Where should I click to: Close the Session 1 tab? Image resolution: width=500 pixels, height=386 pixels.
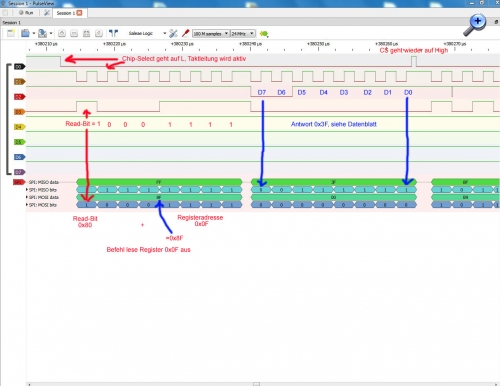[79, 13]
